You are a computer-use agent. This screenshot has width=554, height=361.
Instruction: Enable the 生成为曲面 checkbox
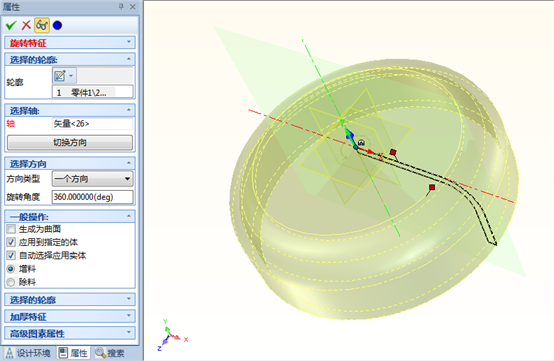11,229
